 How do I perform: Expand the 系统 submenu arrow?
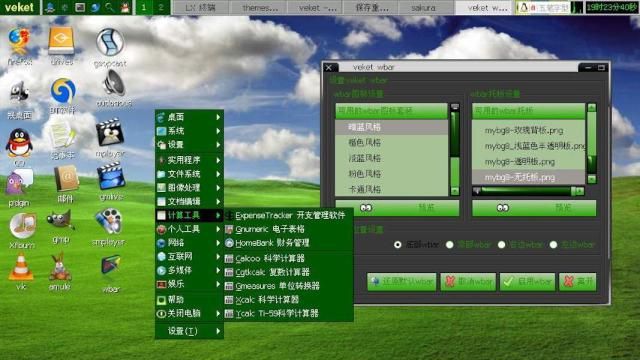tap(218, 131)
